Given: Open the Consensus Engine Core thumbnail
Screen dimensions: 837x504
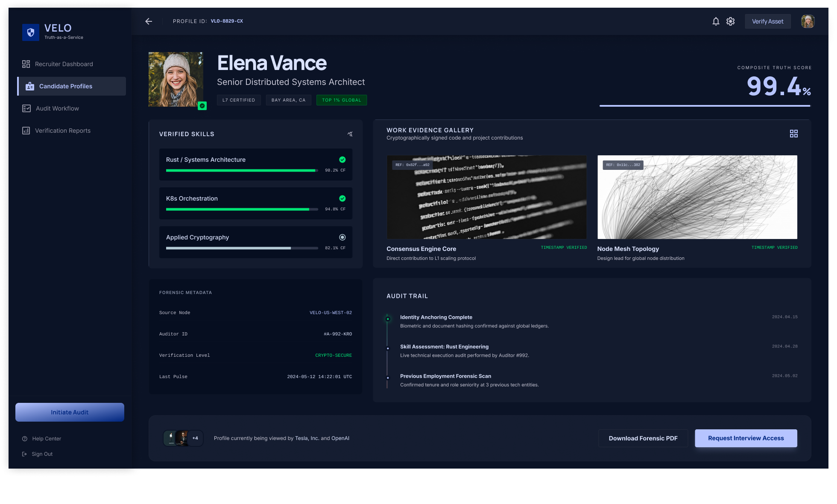Looking at the screenshot, I should click(x=486, y=197).
